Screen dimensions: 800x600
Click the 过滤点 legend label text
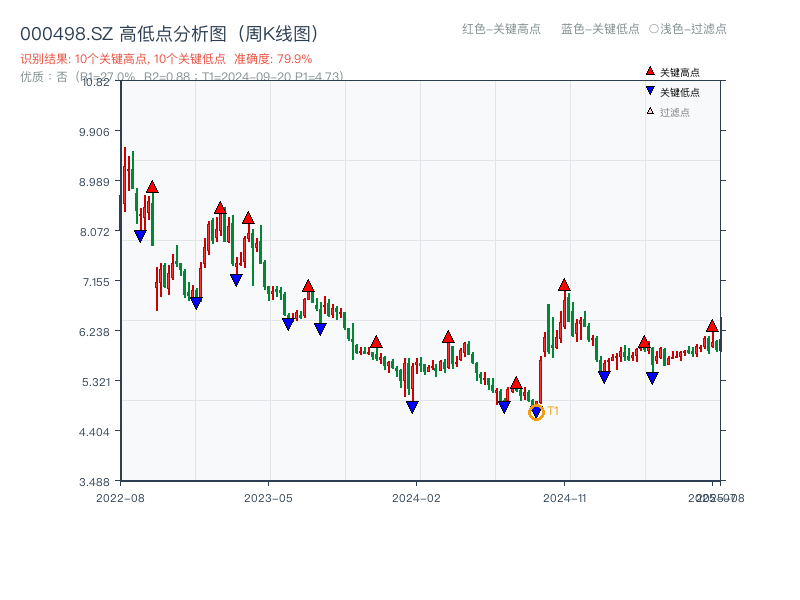click(675, 112)
